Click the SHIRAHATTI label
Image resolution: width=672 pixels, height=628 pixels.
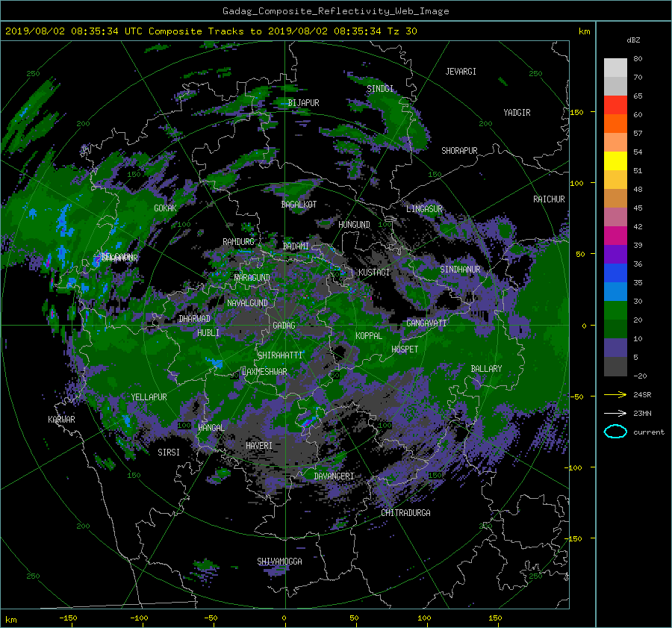tap(280, 355)
